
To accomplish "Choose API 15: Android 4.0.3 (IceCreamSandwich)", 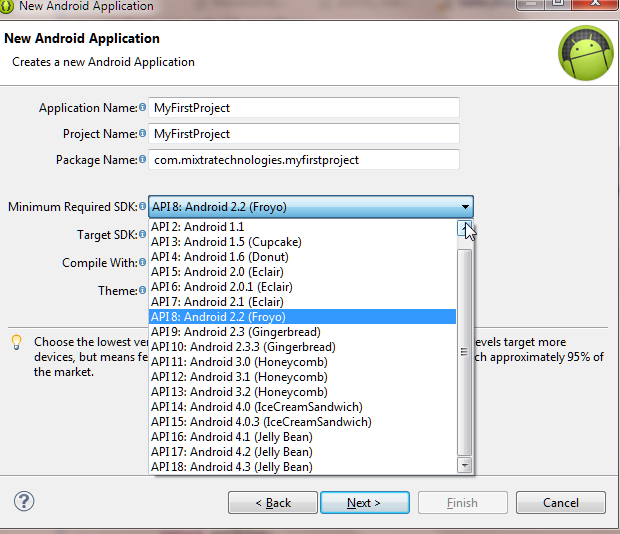I will click(x=302, y=422).
